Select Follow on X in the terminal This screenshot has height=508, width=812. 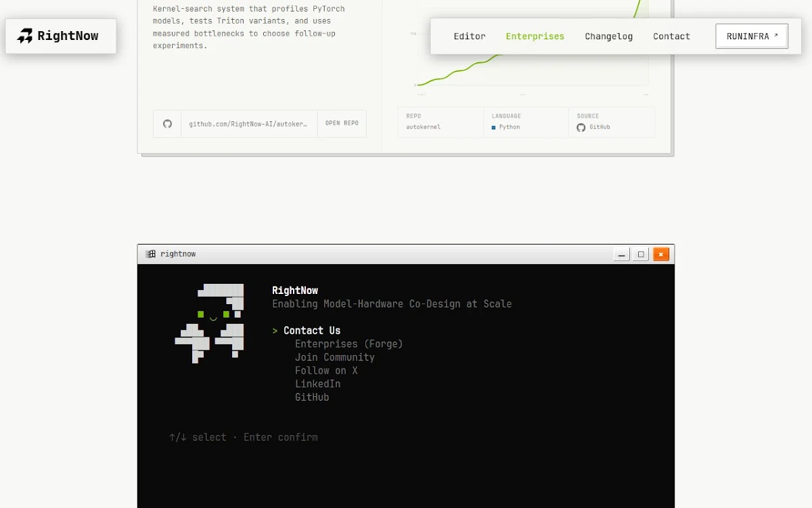click(x=326, y=371)
